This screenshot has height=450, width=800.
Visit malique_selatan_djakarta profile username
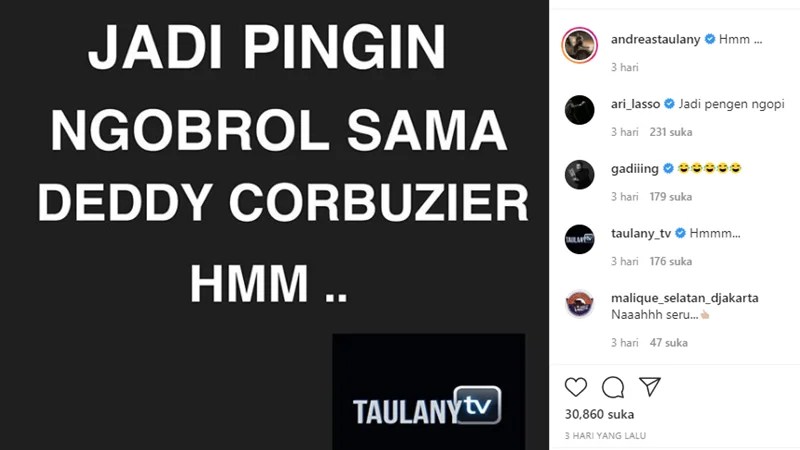(x=685, y=298)
